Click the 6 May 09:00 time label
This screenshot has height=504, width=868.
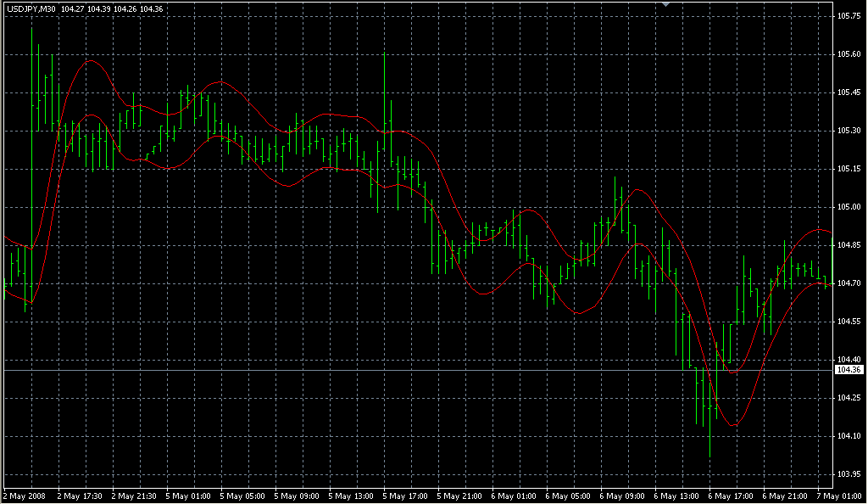point(622,495)
